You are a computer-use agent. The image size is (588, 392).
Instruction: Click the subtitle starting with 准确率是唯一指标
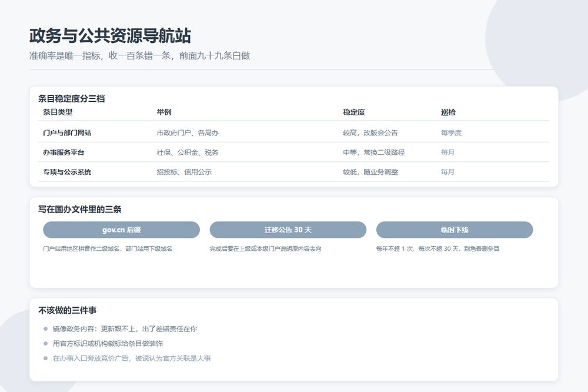click(x=140, y=55)
